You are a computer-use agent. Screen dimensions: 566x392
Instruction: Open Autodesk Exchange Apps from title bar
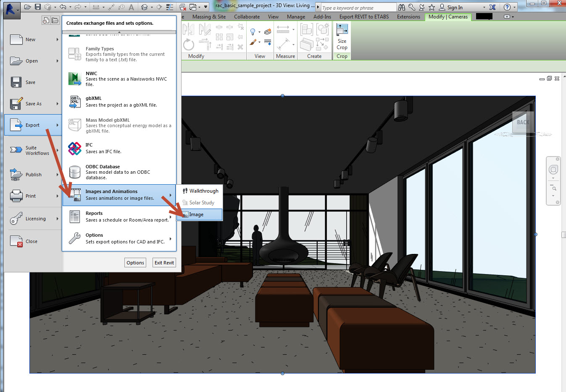(492, 7)
